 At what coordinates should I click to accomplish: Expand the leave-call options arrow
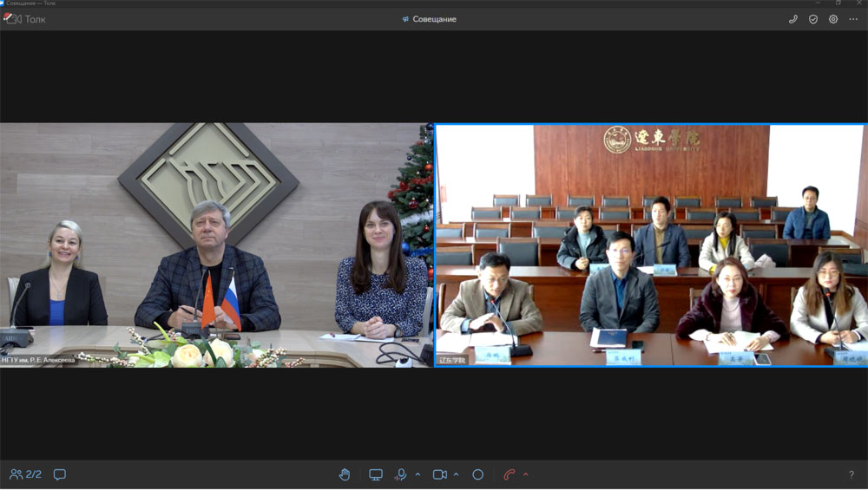coord(526,474)
